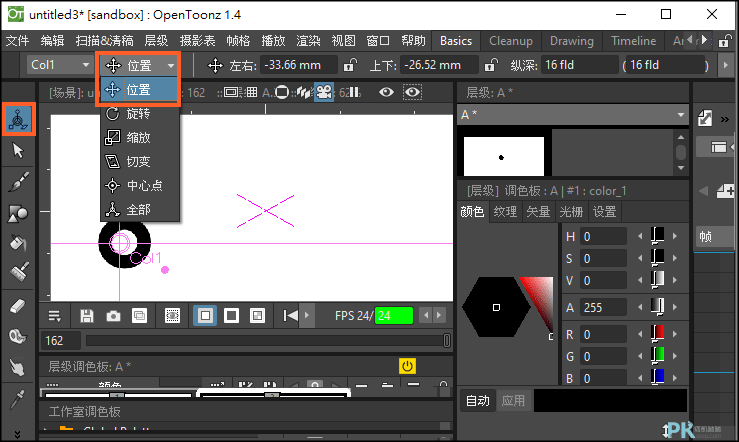The width and height of the screenshot is (739, 442).
Task: Open the 设置 style tab
Action: click(x=604, y=212)
